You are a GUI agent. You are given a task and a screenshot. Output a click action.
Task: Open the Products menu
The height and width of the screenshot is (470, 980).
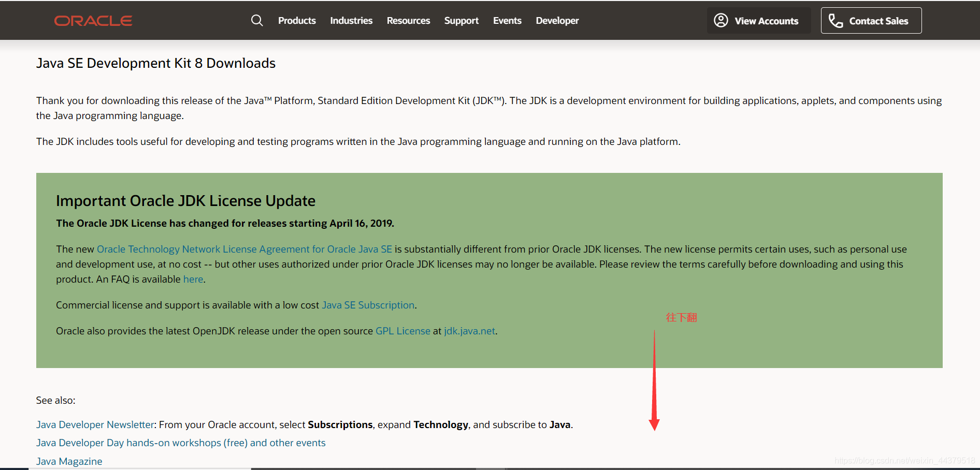click(297, 21)
